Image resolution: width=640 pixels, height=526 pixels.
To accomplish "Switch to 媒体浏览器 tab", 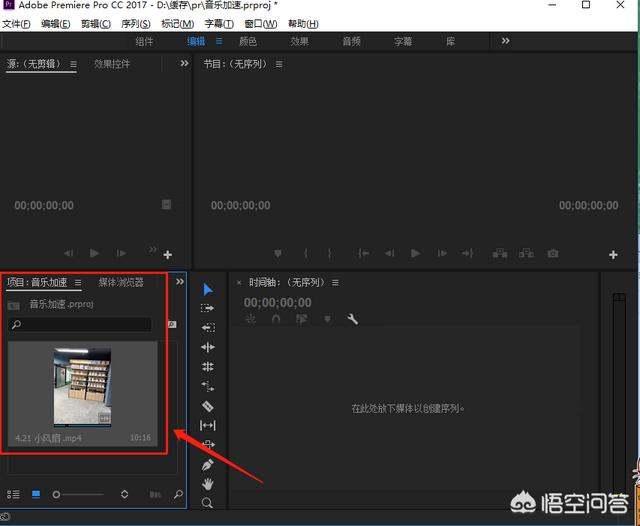I will [121, 283].
